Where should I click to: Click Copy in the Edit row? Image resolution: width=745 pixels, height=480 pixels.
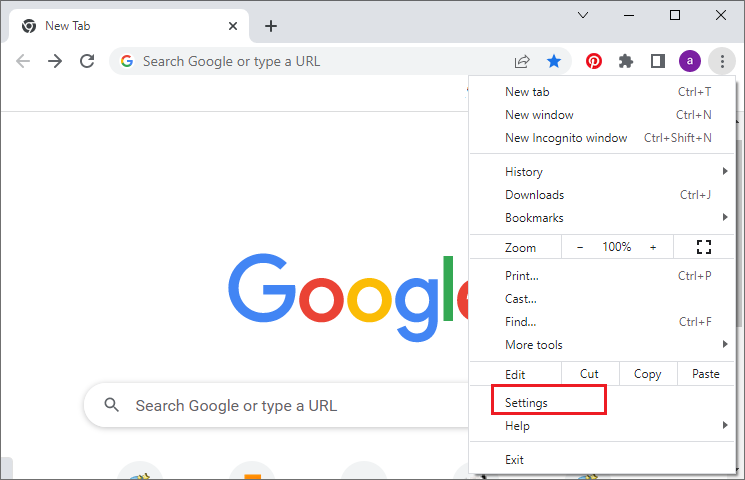pyautogui.click(x=648, y=374)
